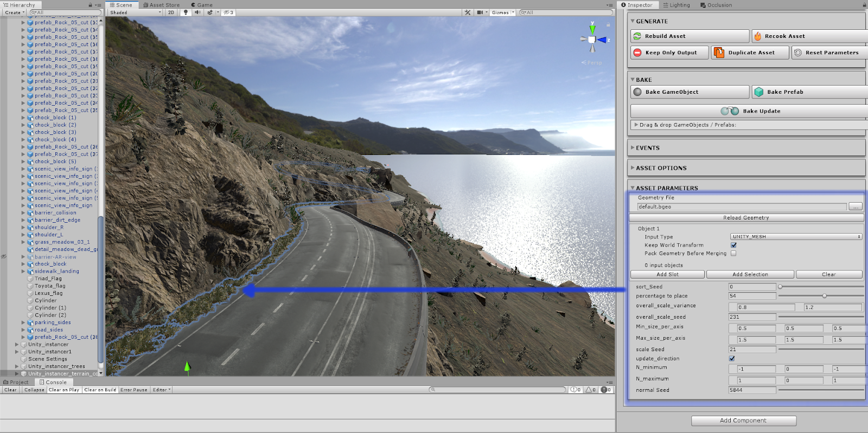Image resolution: width=868 pixels, height=433 pixels.
Task: Toggle scene audio speaker icon
Action: (197, 12)
